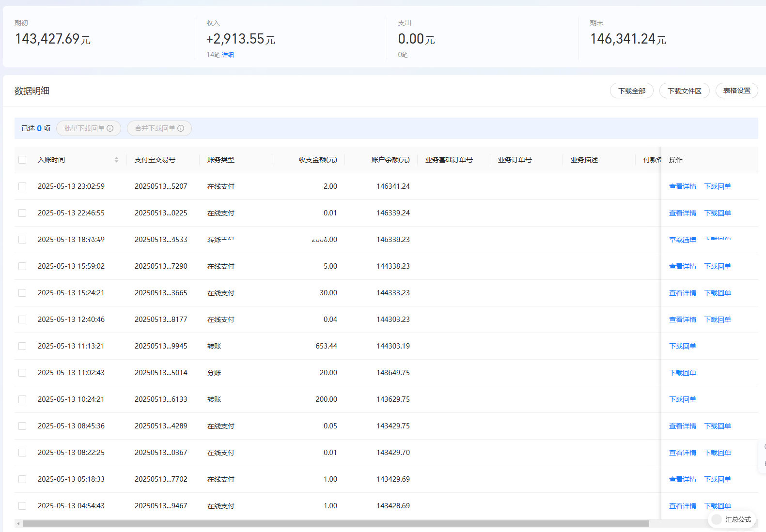Select the amount cell 200.00

[x=326, y=399]
